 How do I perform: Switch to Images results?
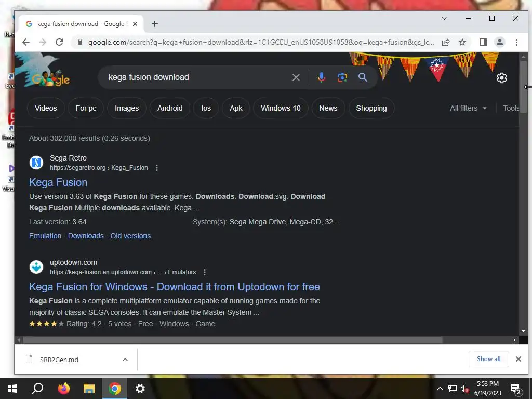coord(127,108)
